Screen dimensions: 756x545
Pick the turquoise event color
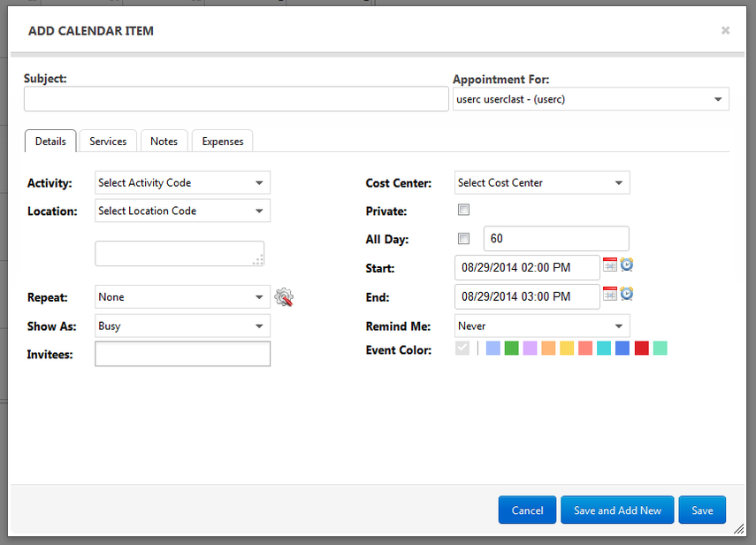tap(604, 348)
